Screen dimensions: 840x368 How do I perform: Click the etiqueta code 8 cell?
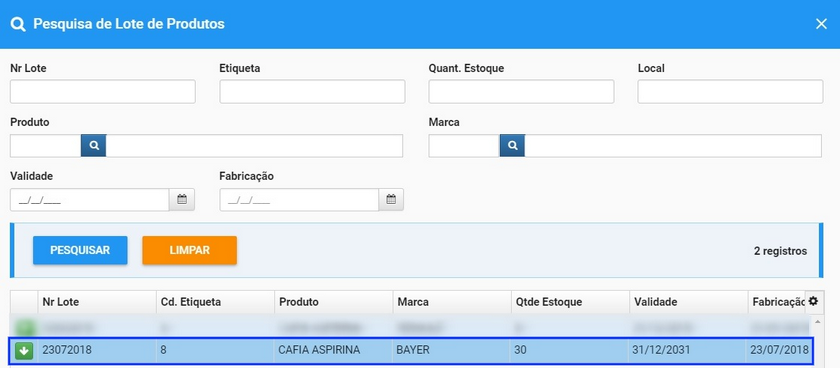[215, 350]
